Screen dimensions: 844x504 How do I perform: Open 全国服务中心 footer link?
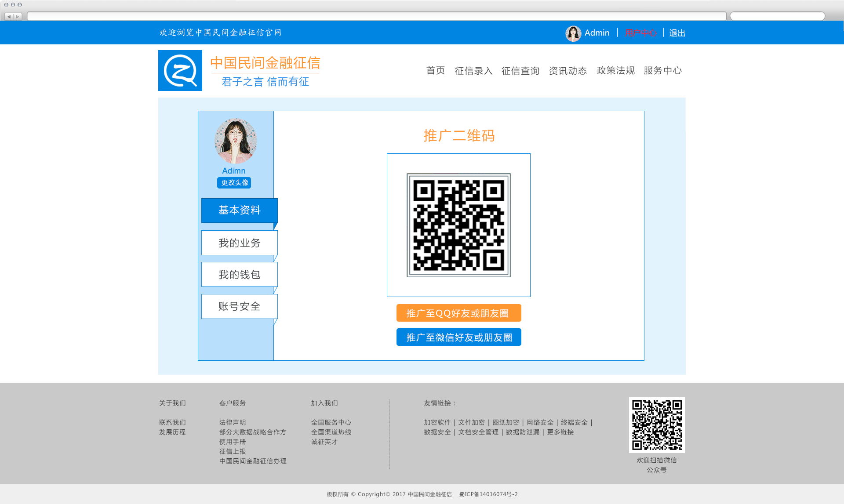pos(331,422)
